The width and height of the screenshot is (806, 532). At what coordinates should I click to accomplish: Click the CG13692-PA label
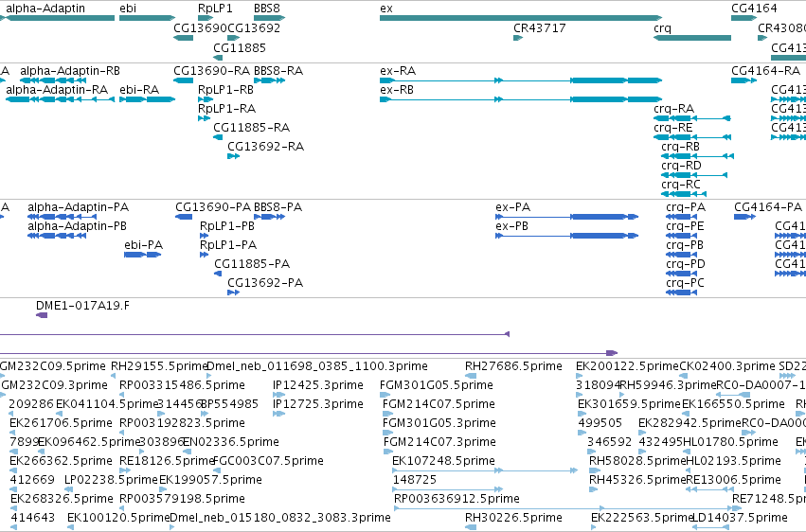point(265,283)
